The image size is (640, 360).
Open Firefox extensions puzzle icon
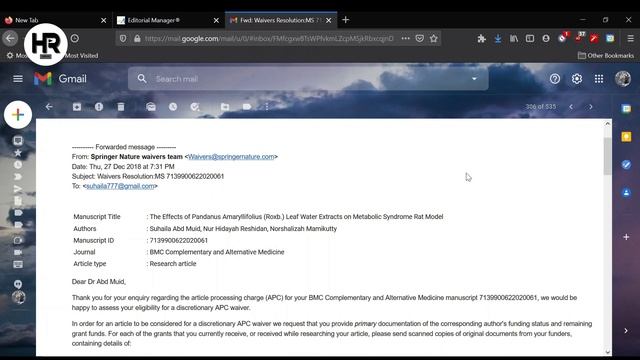pyautogui.click(x=482, y=38)
